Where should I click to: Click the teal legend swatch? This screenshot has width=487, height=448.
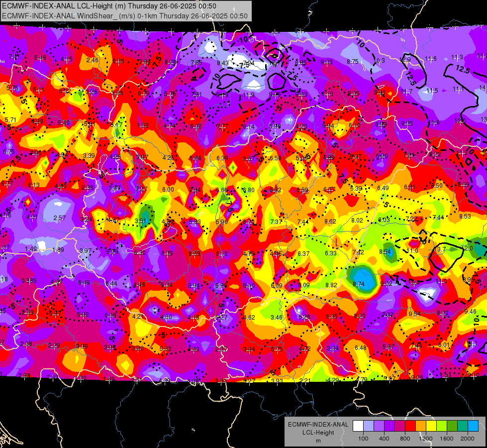coord(463,426)
